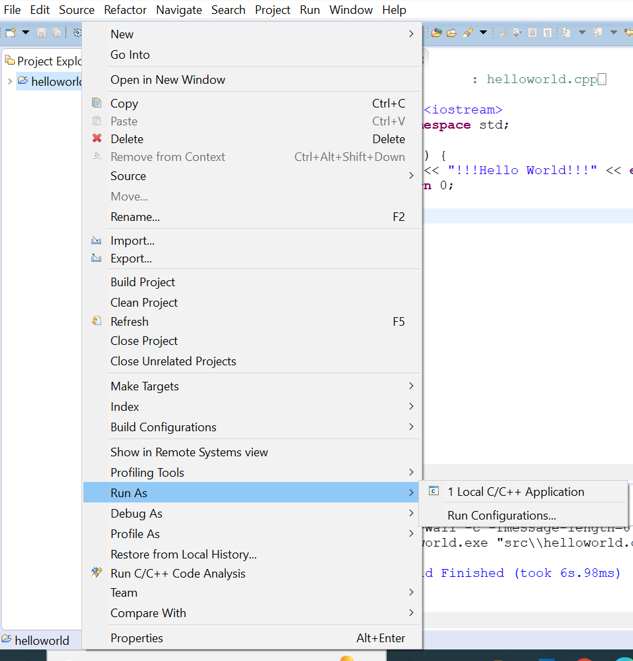
Task: Click the Refresh icon in context menu
Action: 97,322
